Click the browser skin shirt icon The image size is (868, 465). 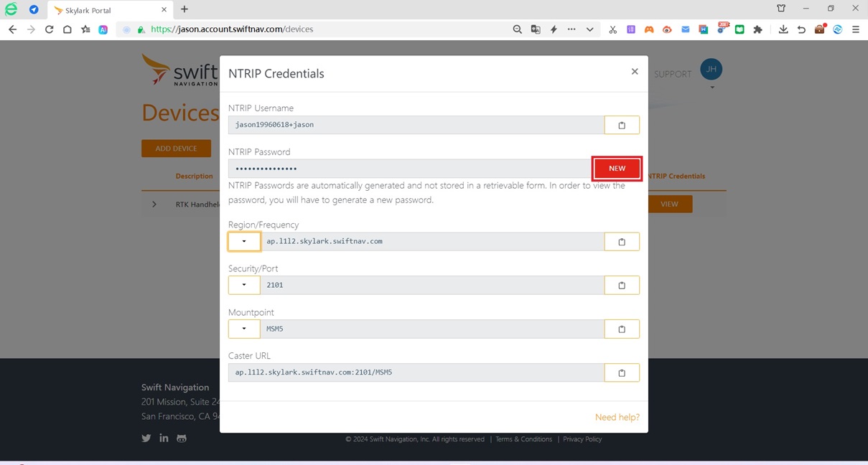[781, 9]
